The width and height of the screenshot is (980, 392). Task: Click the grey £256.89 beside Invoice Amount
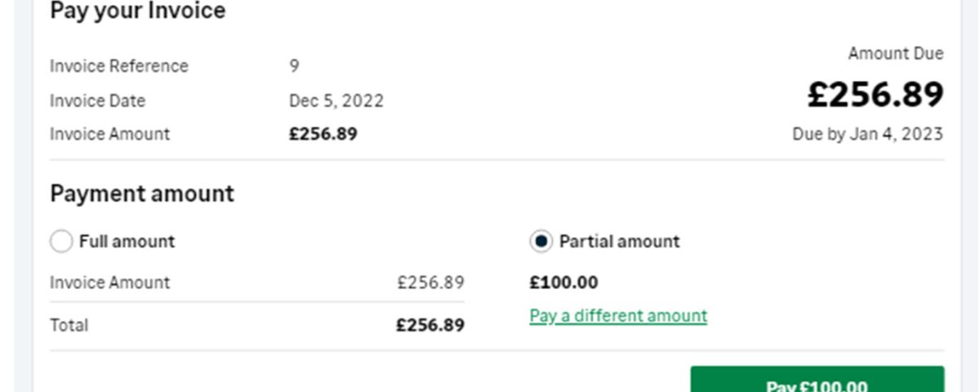click(x=431, y=283)
